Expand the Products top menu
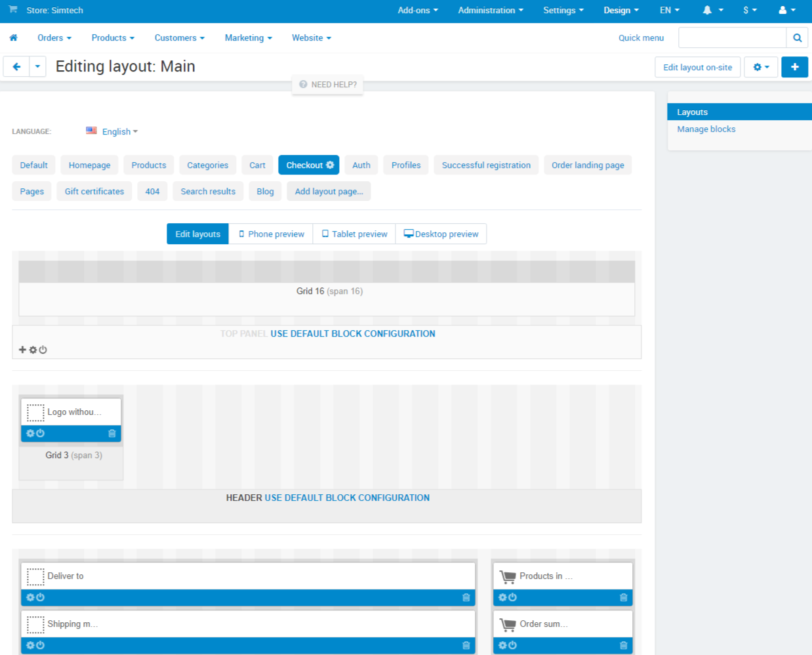 [113, 38]
